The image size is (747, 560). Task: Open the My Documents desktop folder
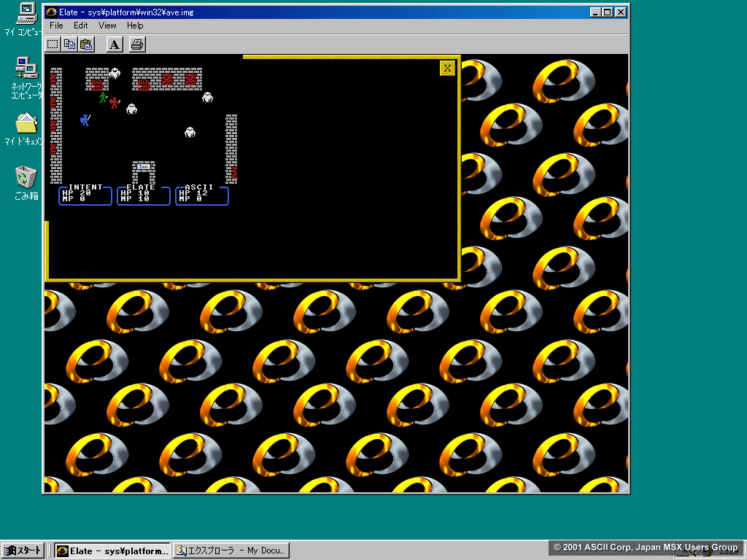click(x=26, y=129)
